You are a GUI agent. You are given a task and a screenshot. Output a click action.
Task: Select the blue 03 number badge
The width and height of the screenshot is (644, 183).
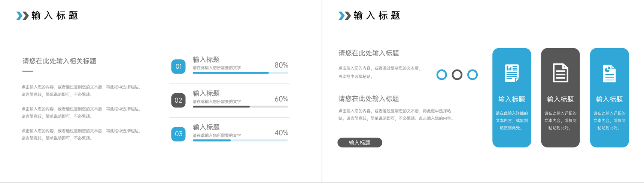coord(178,134)
